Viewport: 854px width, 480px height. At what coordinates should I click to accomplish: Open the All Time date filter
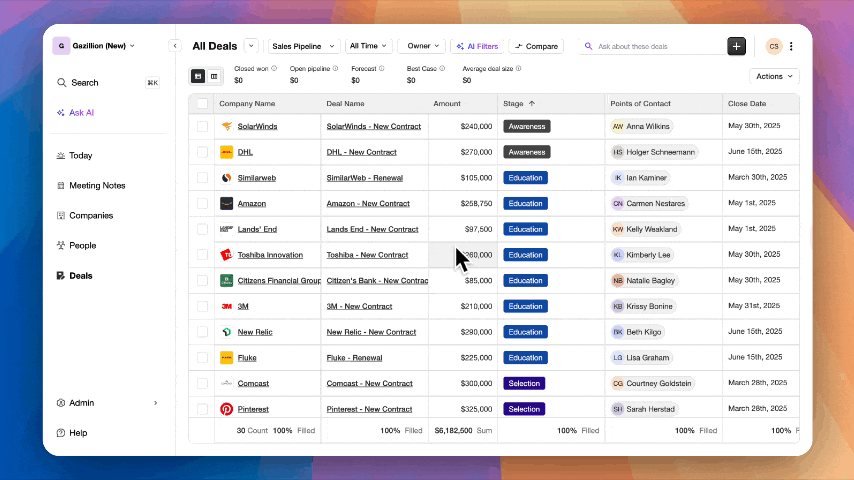pos(368,46)
